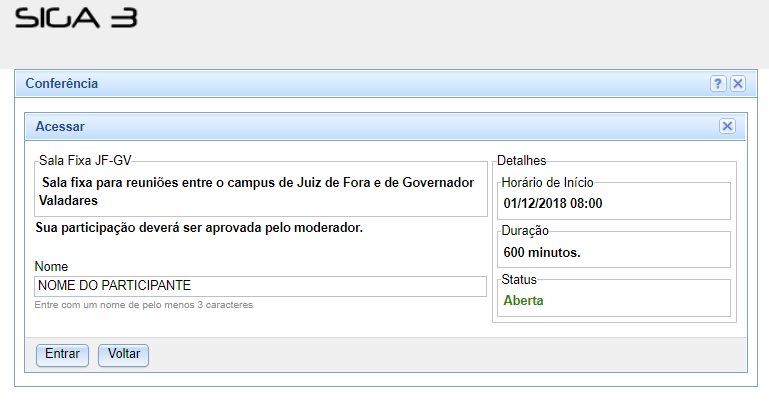Click the Duração label

coord(525,231)
